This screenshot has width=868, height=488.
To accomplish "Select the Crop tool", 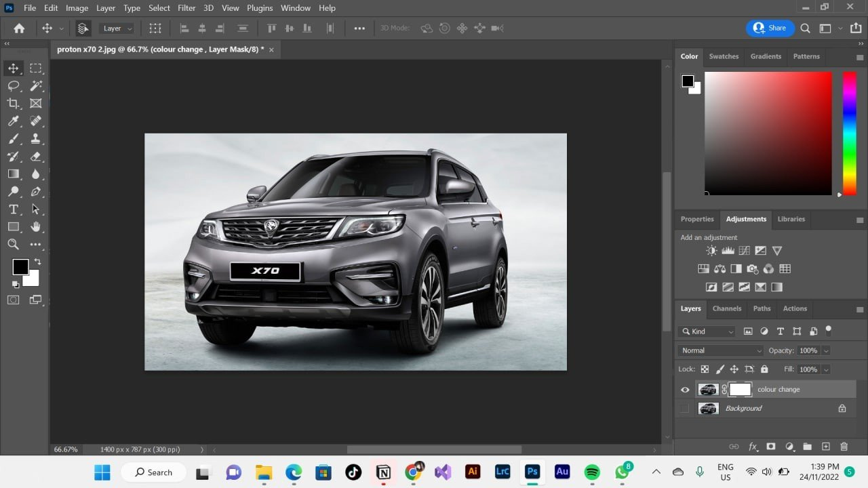I will click(x=13, y=104).
